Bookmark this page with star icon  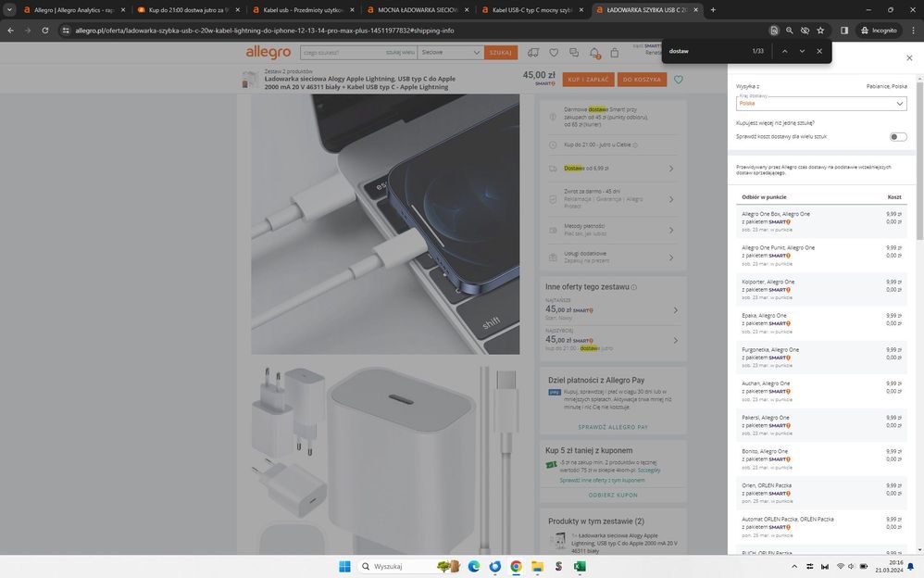coord(820,30)
